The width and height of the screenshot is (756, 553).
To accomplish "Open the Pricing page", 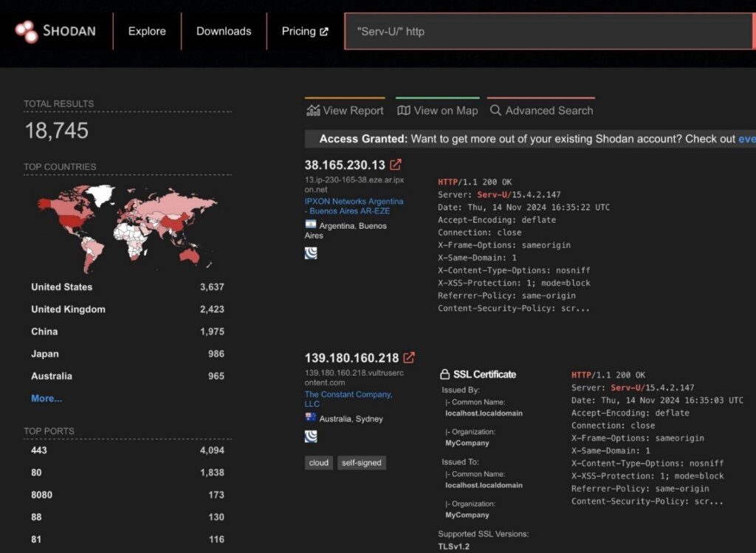I will click(x=305, y=31).
